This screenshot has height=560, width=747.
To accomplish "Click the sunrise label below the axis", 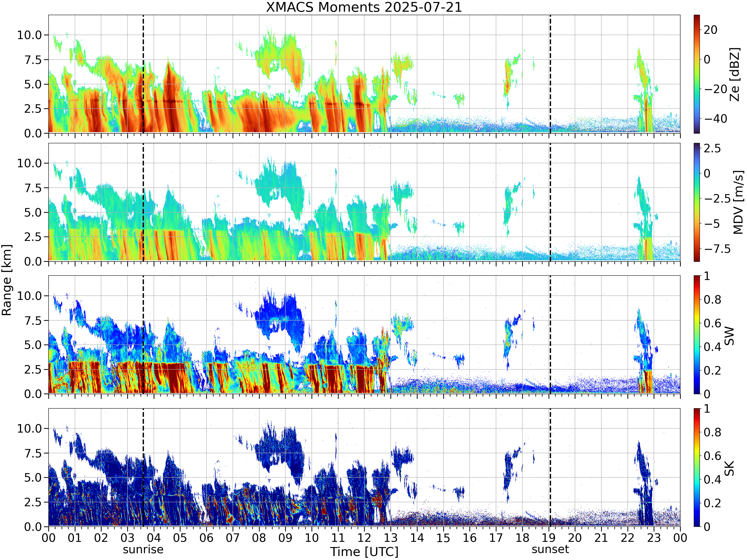I will [143, 550].
